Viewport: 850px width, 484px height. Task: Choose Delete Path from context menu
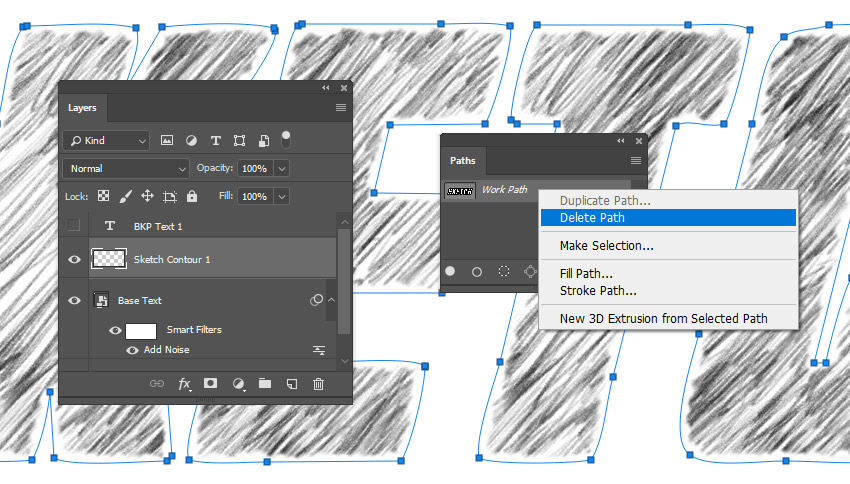click(668, 217)
